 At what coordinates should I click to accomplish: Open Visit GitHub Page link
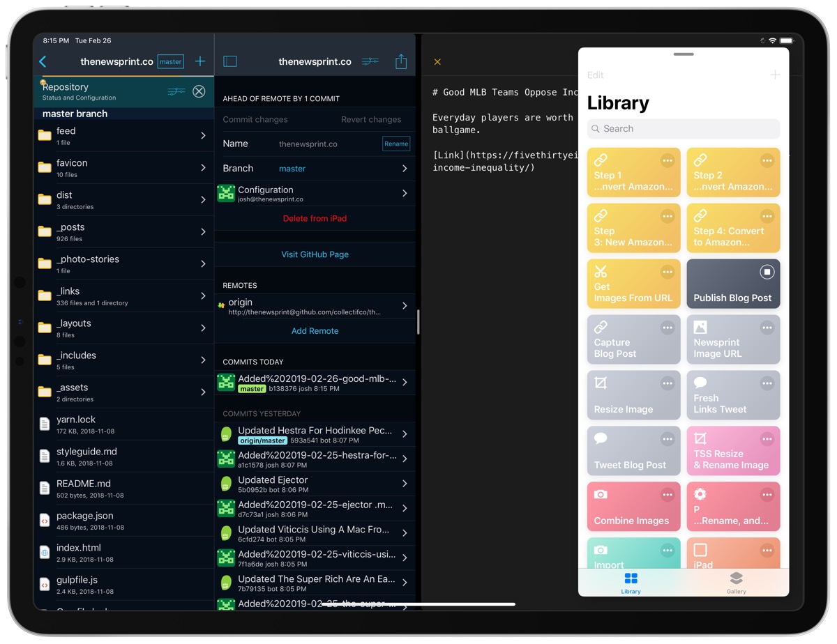coord(315,254)
